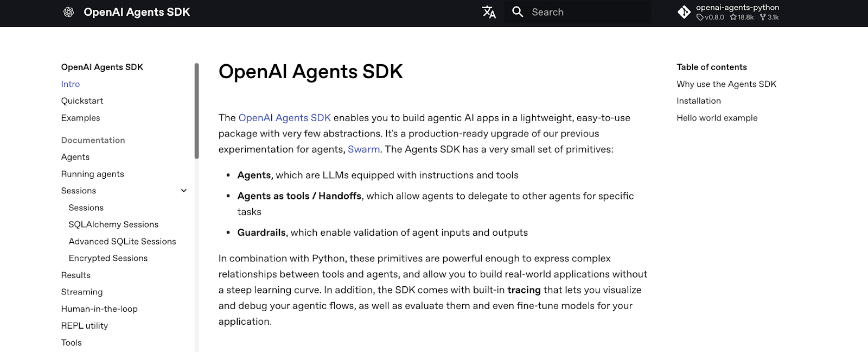Open the Streaming sidebar page
The height and width of the screenshot is (352, 868).
pos(82,292)
